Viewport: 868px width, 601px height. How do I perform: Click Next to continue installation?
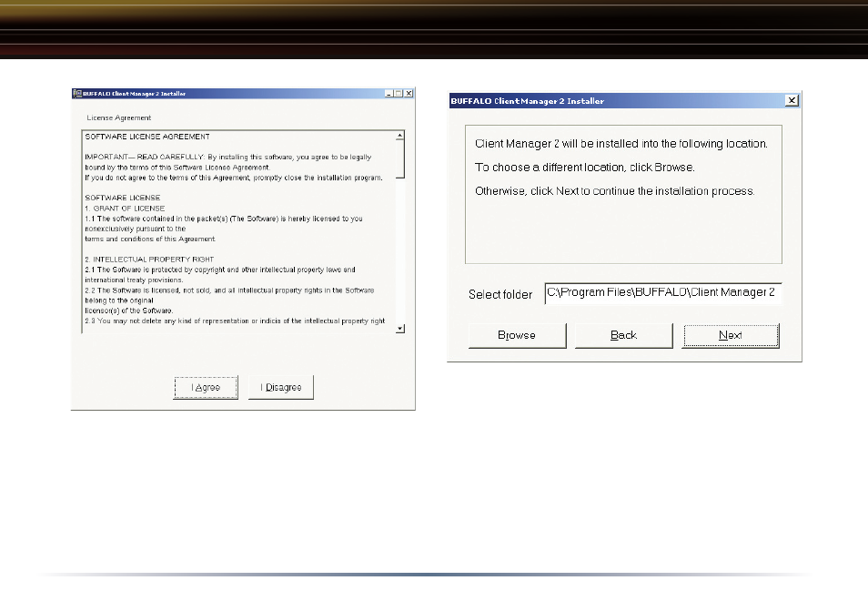point(731,336)
